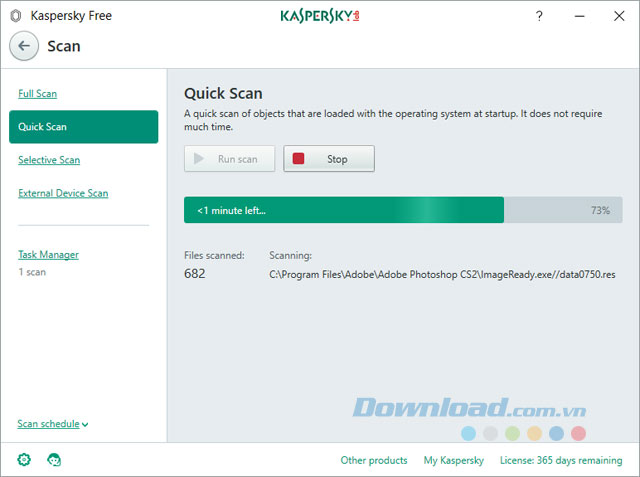Stop the running quick scan
This screenshot has height=477, width=640.
(x=329, y=159)
